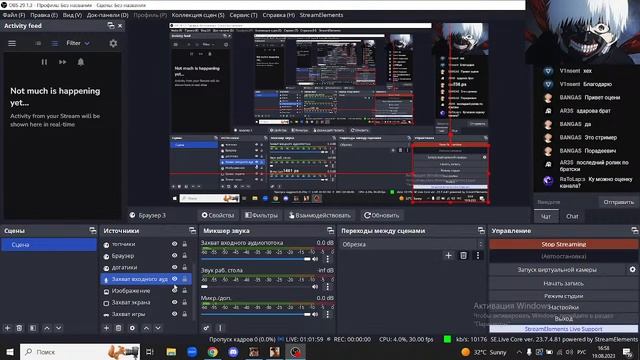Expand hidden system tray icons
This screenshot has height=360, width=640.
(519, 352)
